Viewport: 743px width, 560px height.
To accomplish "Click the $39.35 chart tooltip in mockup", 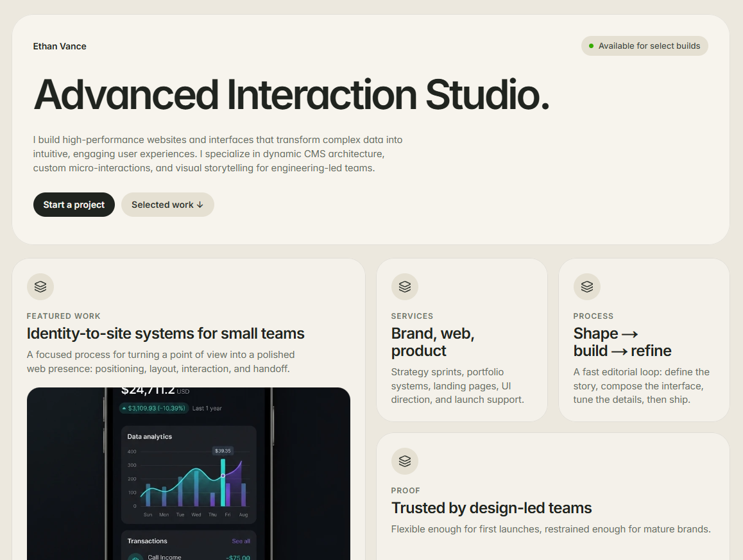I will click(x=223, y=450).
